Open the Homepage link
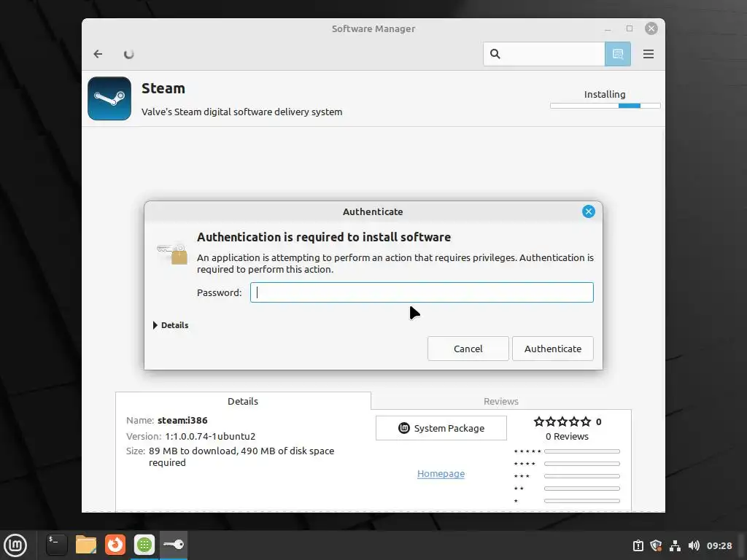The height and width of the screenshot is (560, 747). coord(441,473)
